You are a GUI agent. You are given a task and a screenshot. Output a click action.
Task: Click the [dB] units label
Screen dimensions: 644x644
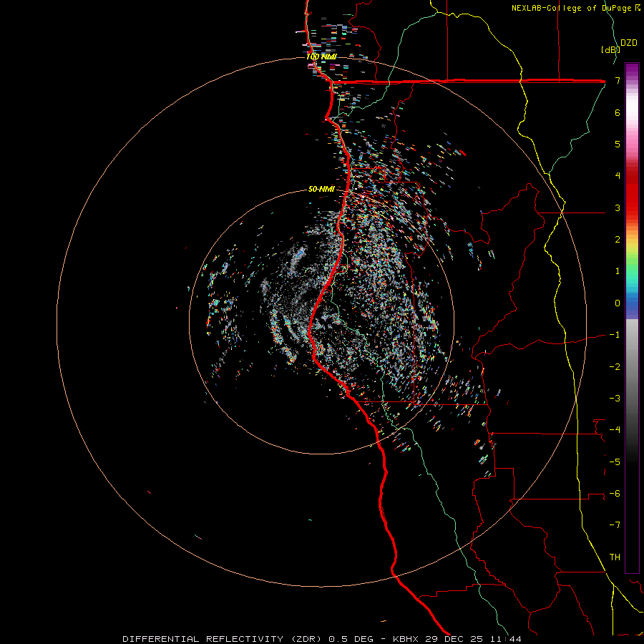tap(610, 49)
